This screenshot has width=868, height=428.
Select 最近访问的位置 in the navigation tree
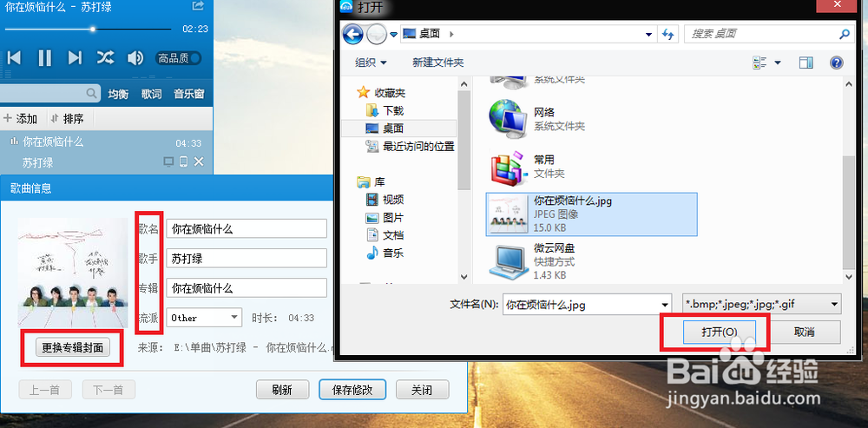(x=411, y=146)
